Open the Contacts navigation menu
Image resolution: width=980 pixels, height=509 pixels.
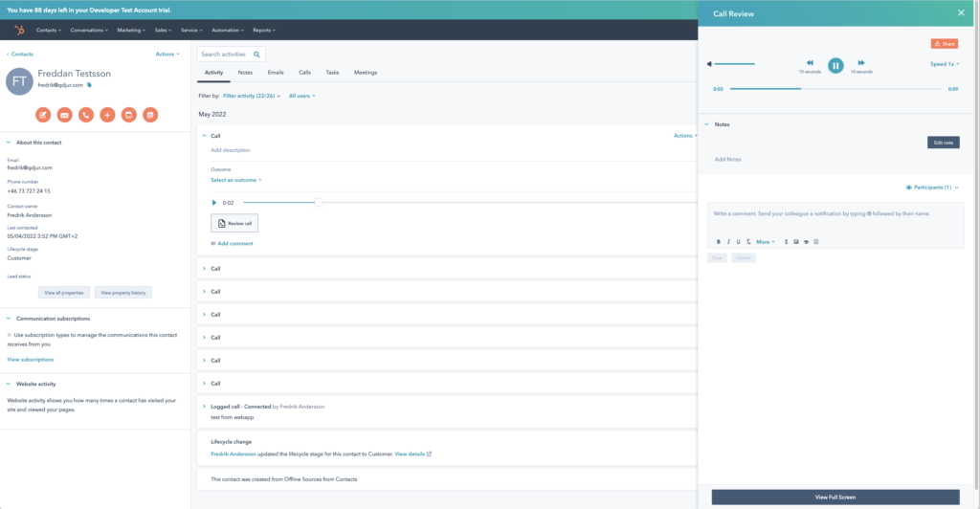(x=48, y=30)
